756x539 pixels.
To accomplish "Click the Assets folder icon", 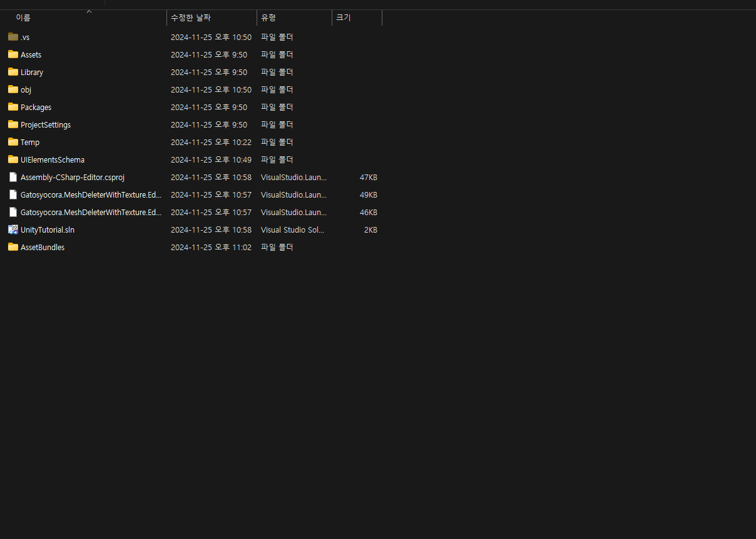I will click(13, 54).
